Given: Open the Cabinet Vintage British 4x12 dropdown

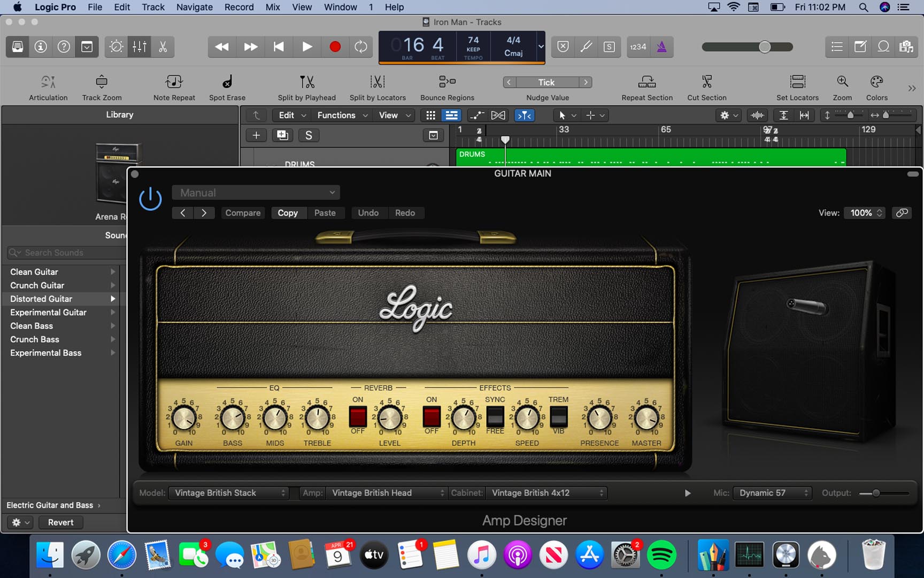Looking at the screenshot, I should point(546,493).
